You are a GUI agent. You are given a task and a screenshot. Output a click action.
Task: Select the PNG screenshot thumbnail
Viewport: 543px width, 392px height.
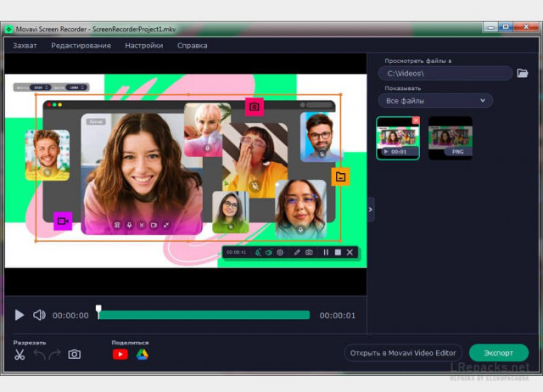(451, 138)
